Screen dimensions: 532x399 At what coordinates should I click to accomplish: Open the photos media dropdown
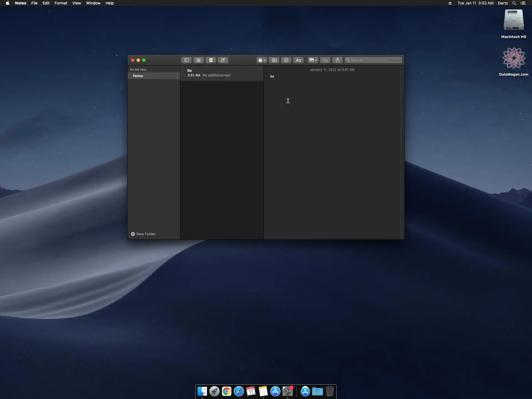tap(313, 60)
